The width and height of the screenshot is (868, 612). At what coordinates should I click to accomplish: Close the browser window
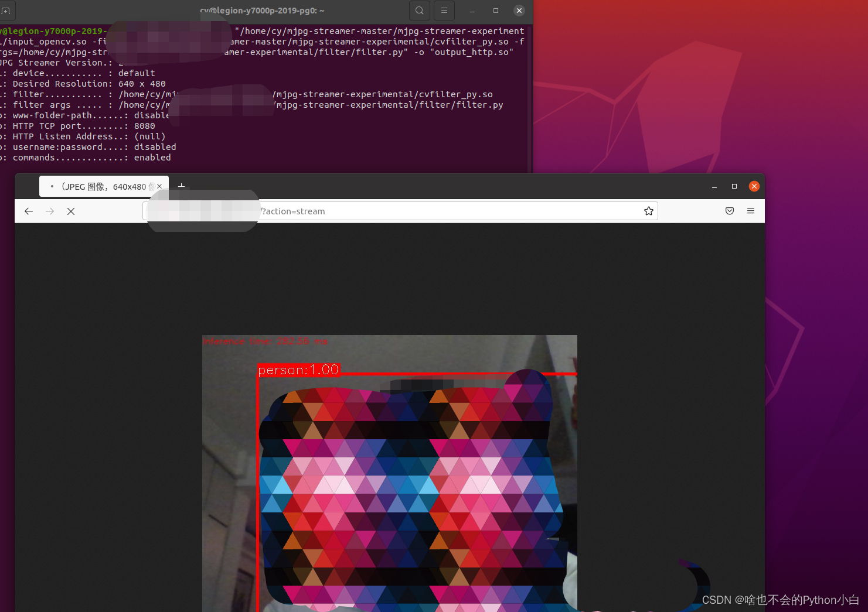click(754, 186)
